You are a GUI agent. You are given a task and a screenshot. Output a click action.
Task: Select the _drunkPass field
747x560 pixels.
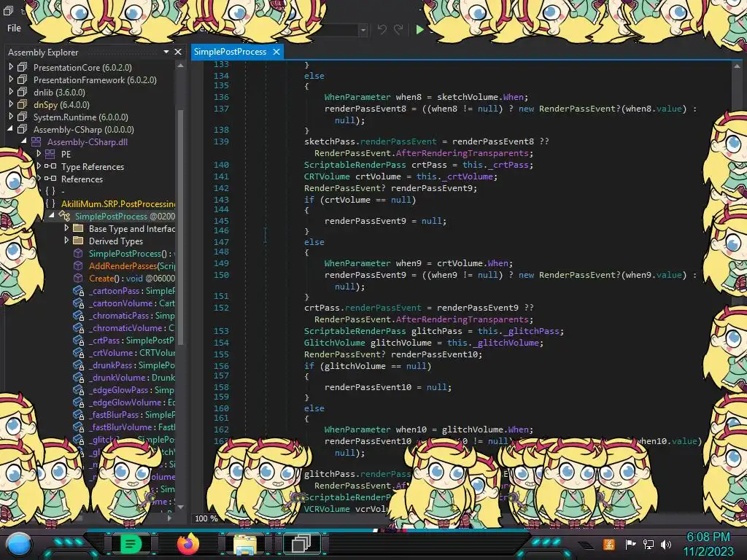131,365
